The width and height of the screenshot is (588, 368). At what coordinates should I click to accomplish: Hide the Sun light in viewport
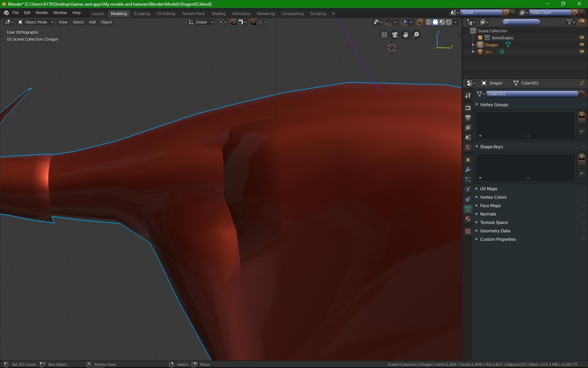click(x=582, y=52)
